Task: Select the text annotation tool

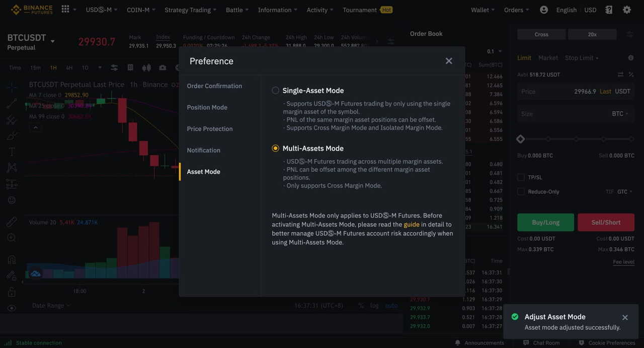Action: point(12,152)
